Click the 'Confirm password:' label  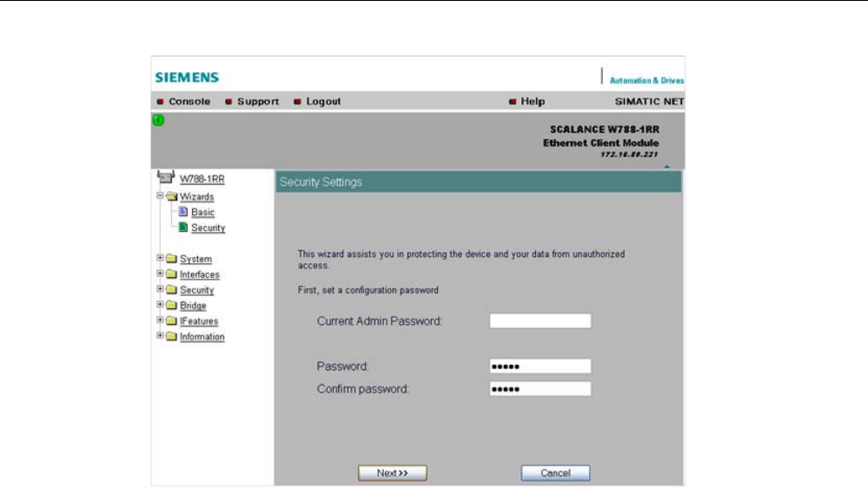pyautogui.click(x=362, y=389)
